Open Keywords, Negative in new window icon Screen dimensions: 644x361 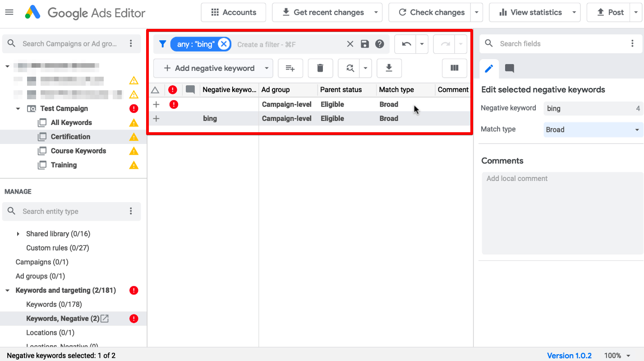point(105,319)
